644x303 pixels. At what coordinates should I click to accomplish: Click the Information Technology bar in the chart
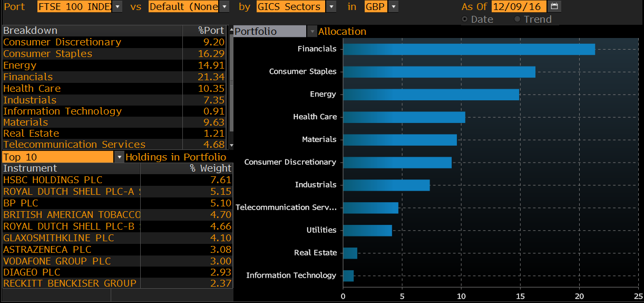(x=348, y=276)
